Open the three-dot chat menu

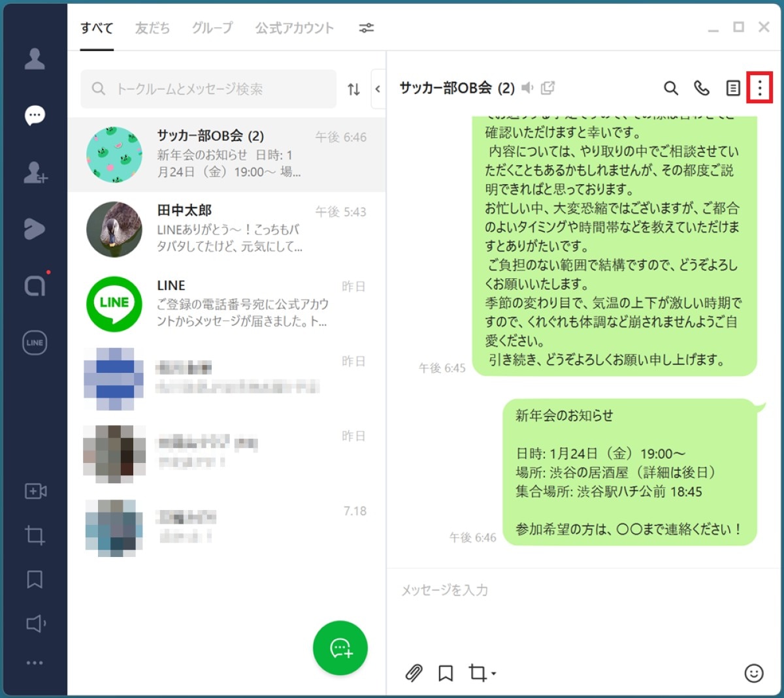point(759,88)
